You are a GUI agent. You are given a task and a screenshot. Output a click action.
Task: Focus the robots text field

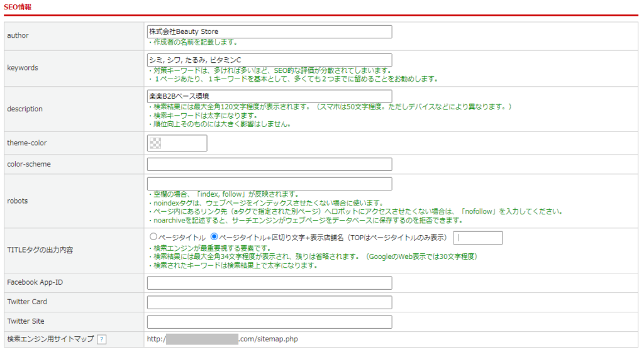(269, 184)
